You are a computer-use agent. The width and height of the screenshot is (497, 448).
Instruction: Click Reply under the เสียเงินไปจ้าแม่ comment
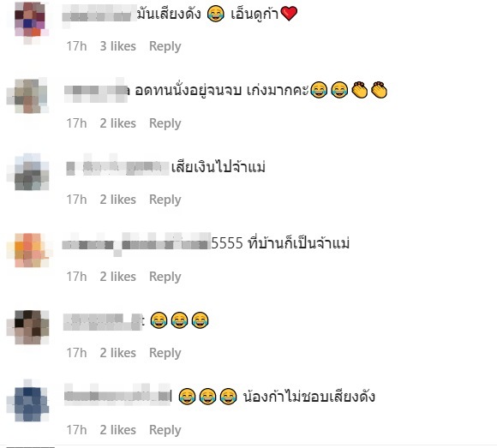(x=165, y=200)
